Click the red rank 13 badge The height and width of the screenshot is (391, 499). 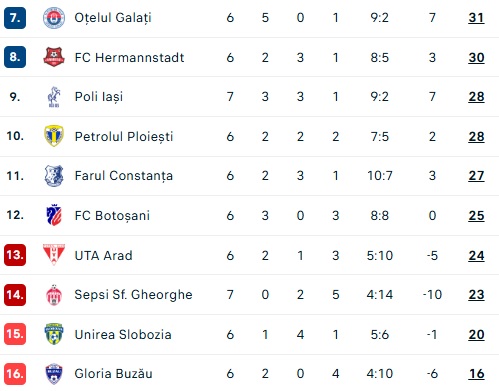tap(15, 255)
